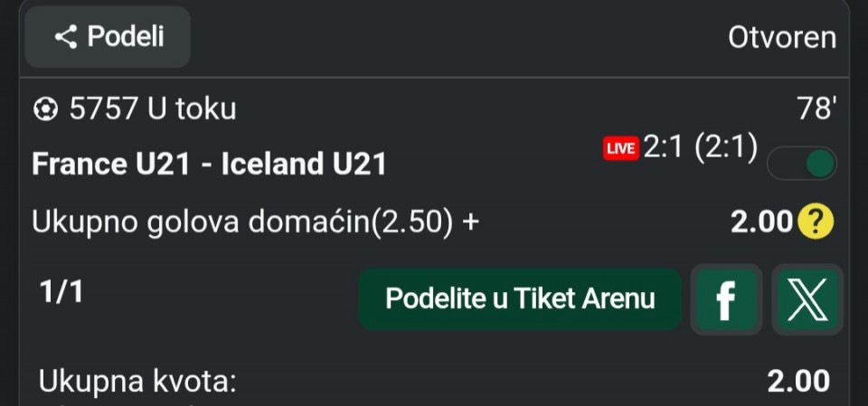Click the total odds value 2.00
The height and width of the screenshot is (406, 868).
click(x=798, y=381)
